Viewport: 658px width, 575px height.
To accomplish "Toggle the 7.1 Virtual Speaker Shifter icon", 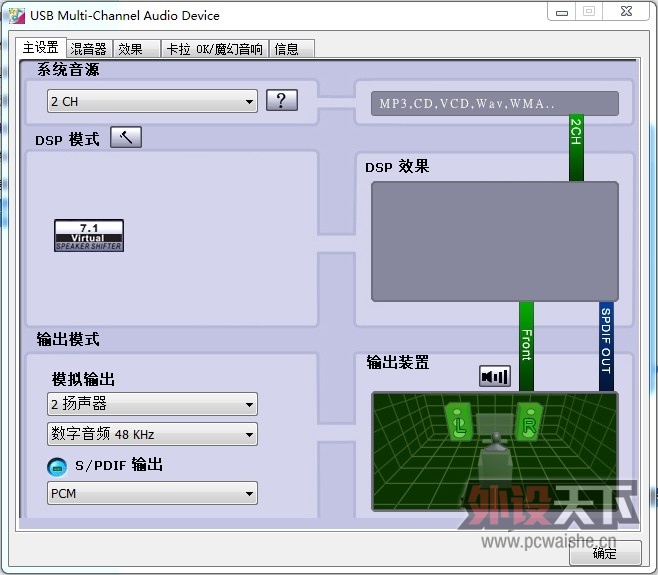I will pos(89,236).
